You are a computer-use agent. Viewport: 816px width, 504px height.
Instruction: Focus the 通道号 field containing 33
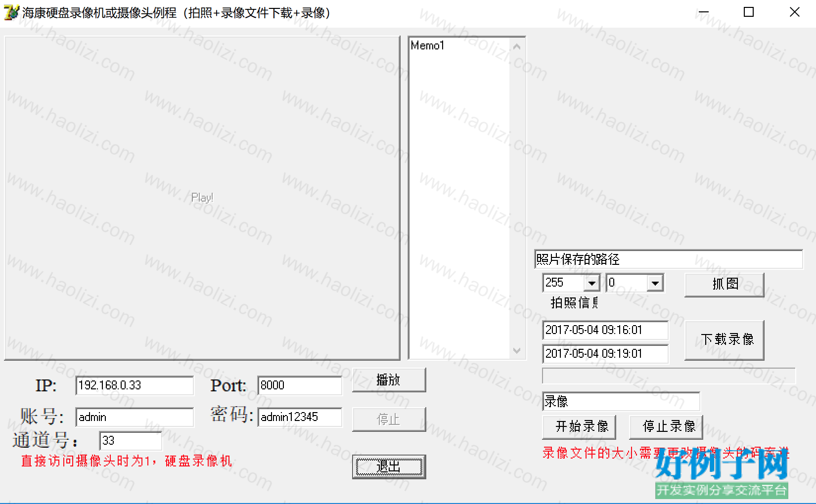(131, 441)
